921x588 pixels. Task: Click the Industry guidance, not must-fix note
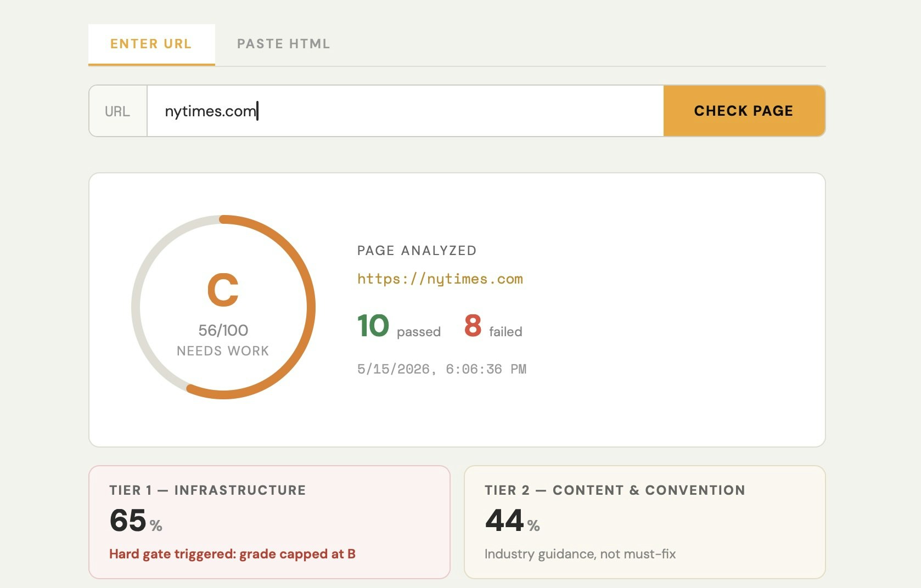pyautogui.click(x=580, y=554)
